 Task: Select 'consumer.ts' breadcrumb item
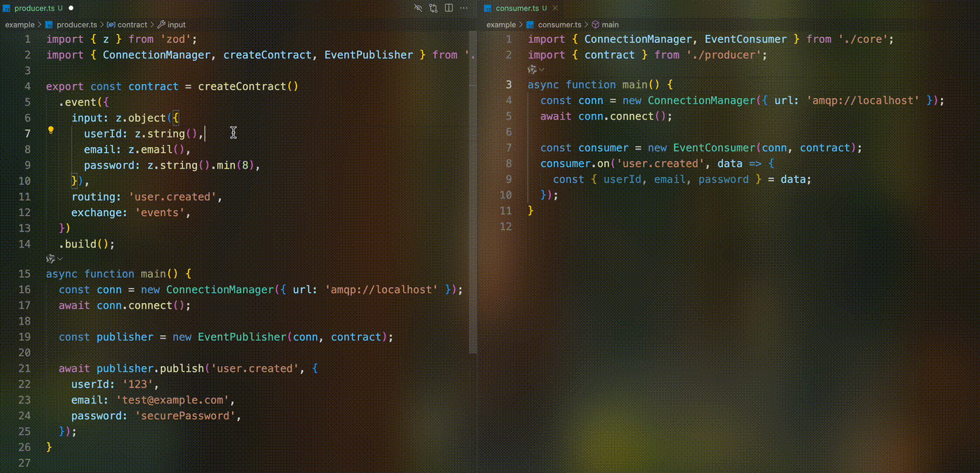559,25
